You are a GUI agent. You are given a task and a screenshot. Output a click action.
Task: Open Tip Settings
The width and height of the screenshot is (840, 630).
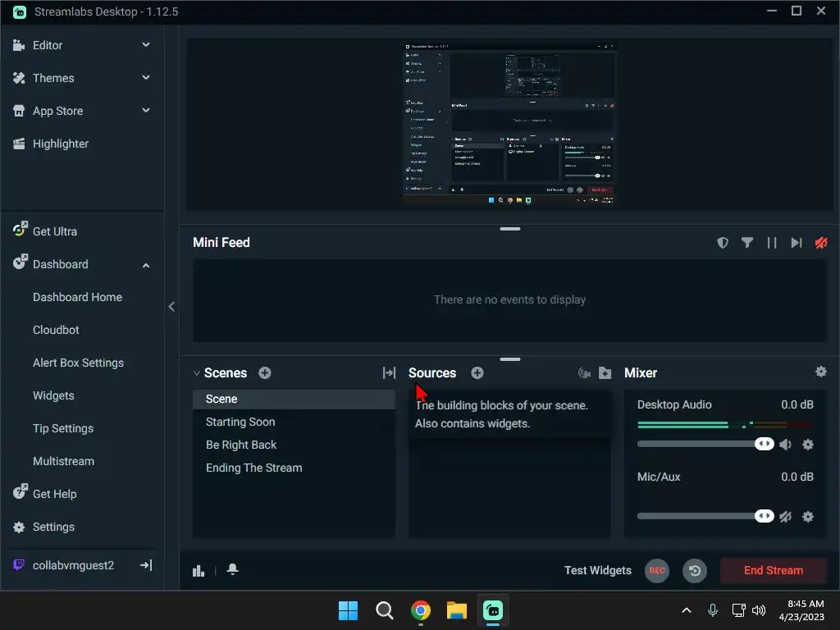pos(63,428)
